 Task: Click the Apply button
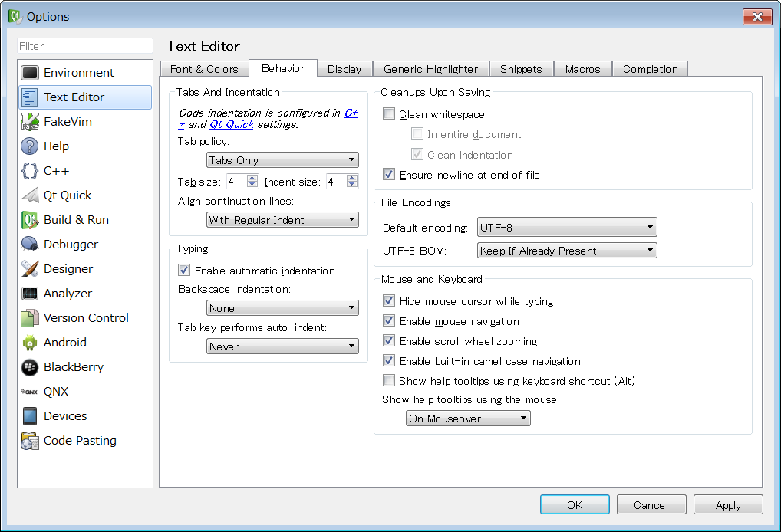click(727, 505)
